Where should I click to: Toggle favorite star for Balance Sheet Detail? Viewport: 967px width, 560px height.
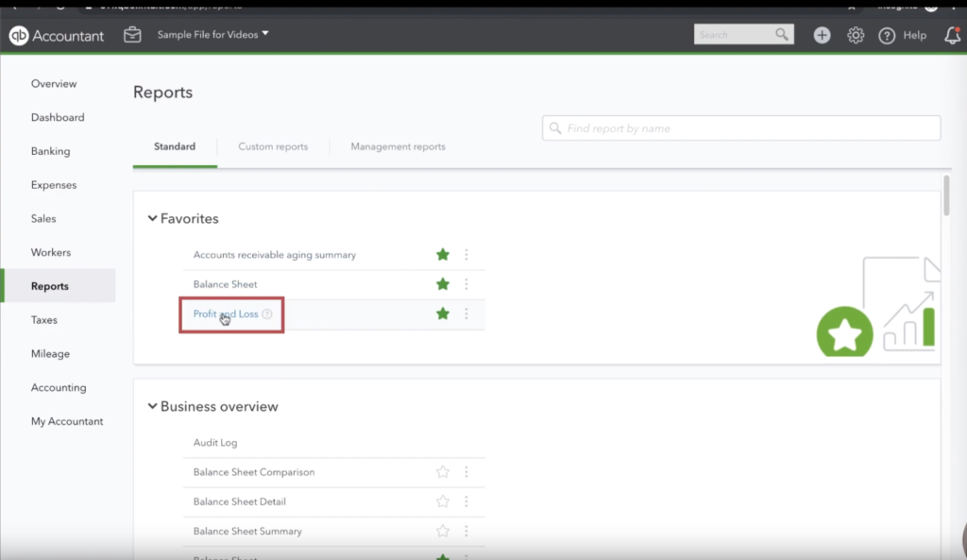click(x=443, y=501)
